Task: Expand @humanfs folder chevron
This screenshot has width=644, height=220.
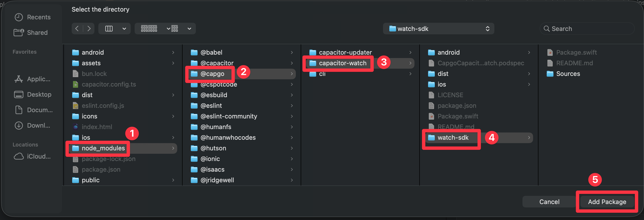Action: point(292,127)
